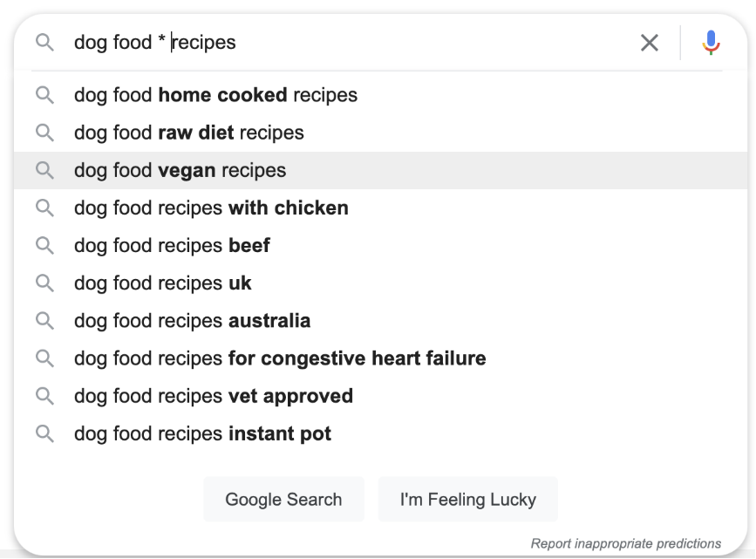Pick the highlighted "dog food vegan recipes" suggestion
This screenshot has width=756, height=559.
point(180,171)
